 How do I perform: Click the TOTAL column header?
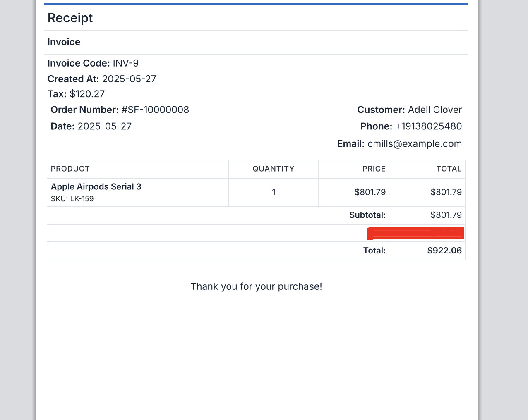coord(449,169)
